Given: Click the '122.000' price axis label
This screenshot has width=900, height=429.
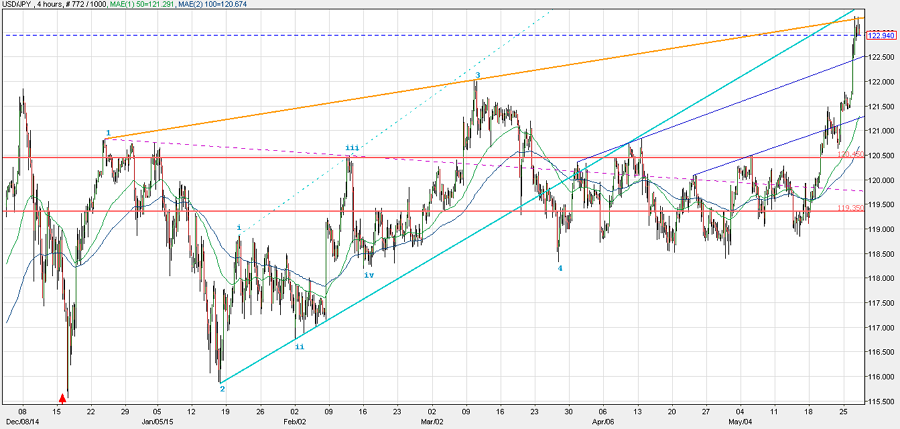Looking at the screenshot, I should 881,82.
